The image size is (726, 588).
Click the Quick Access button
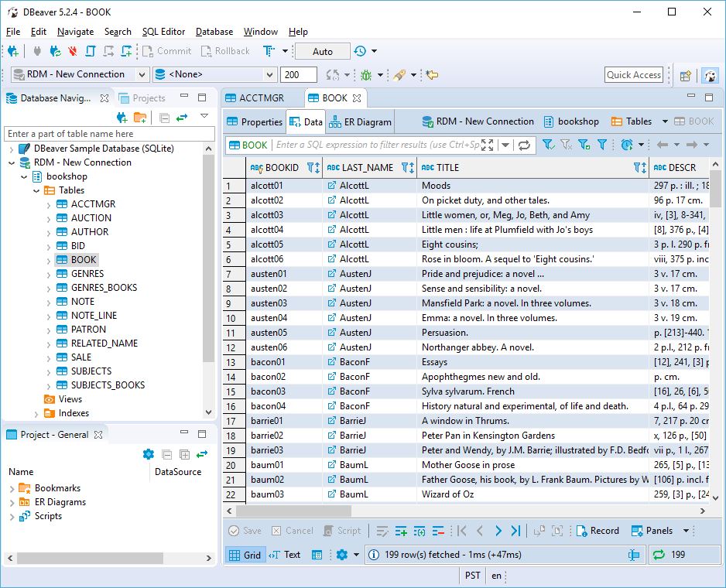[636, 76]
